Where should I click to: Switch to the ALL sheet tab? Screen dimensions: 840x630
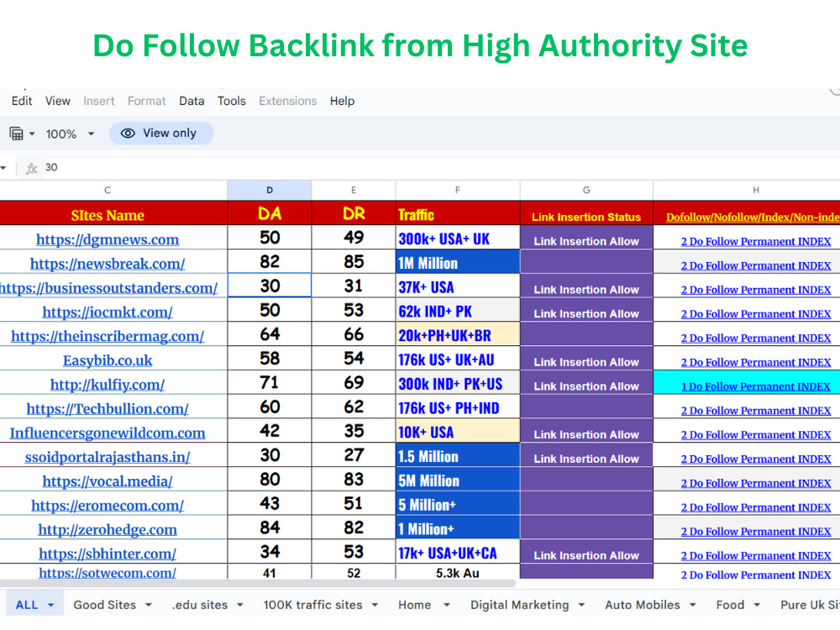[x=27, y=605]
